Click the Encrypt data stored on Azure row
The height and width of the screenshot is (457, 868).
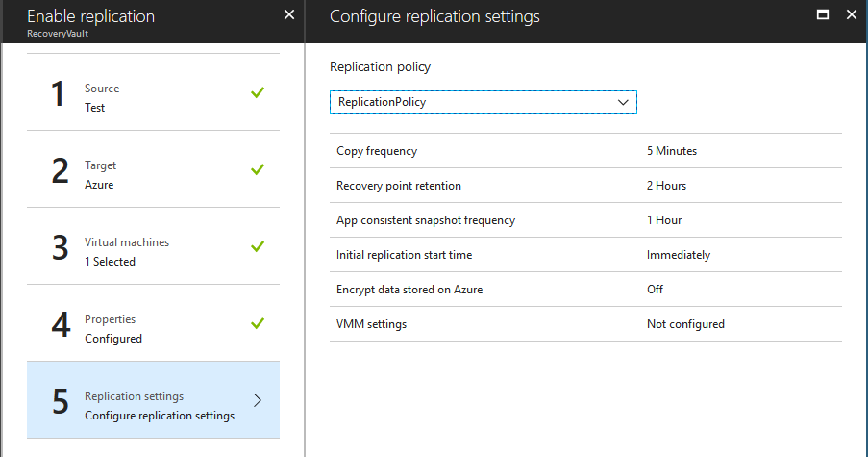pyautogui.click(x=585, y=290)
